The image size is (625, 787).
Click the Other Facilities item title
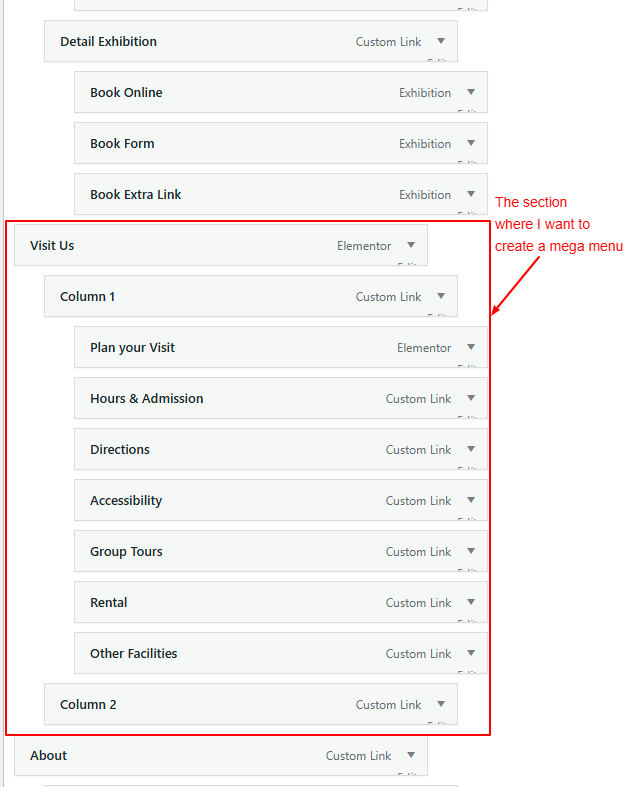pyautogui.click(x=133, y=654)
